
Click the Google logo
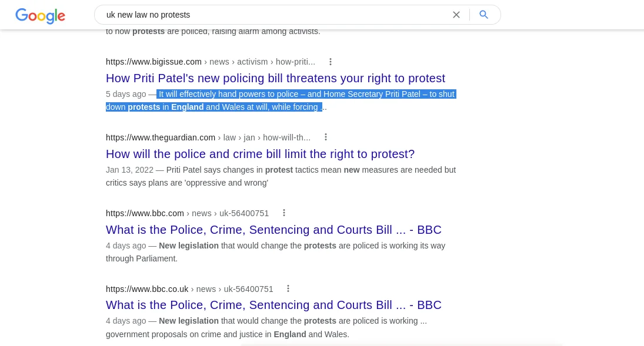coord(40,16)
